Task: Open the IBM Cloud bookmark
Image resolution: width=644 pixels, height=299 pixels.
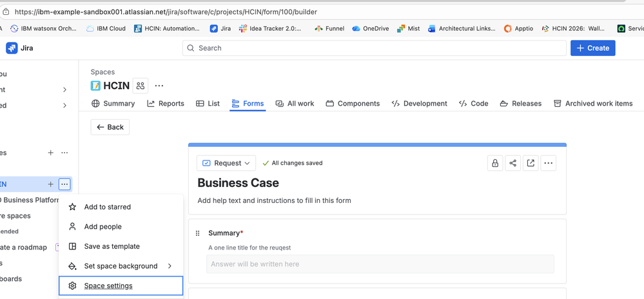Action: (x=106, y=28)
